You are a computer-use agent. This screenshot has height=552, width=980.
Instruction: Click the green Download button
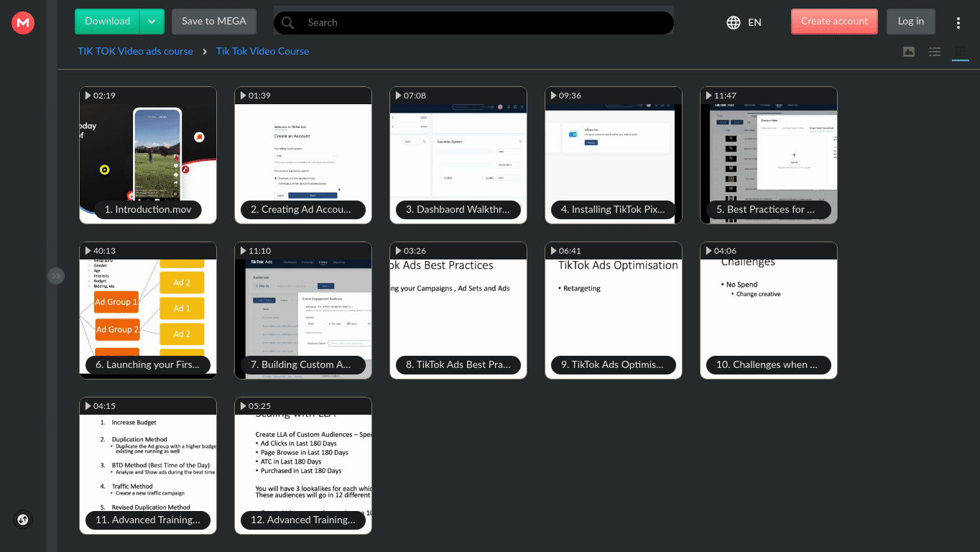pyautogui.click(x=108, y=22)
